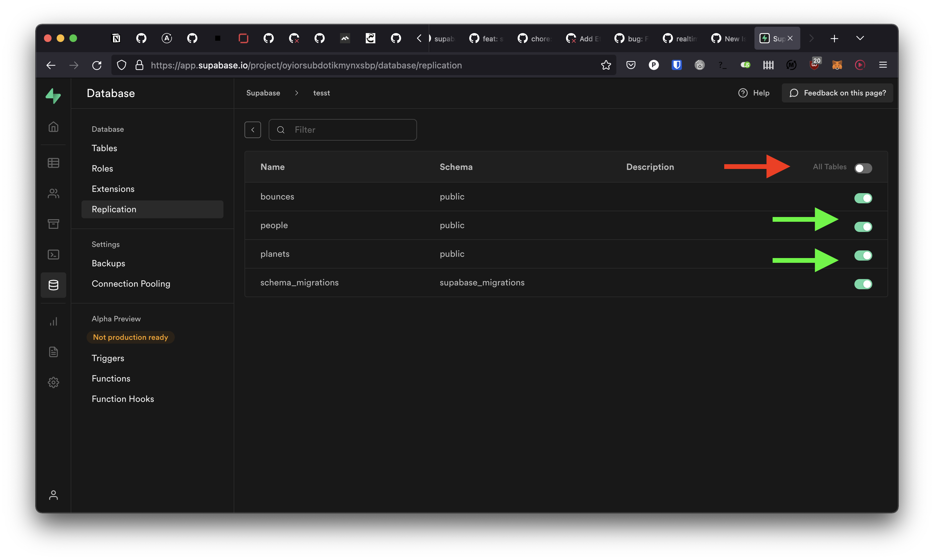Open the uBlock extension with 20 badge

(x=815, y=64)
